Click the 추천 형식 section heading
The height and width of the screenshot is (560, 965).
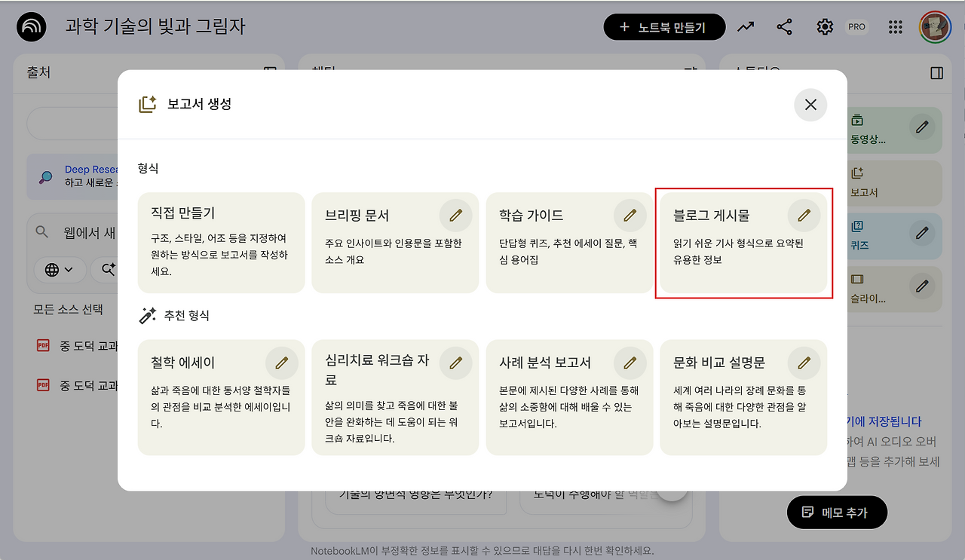pyautogui.click(x=187, y=315)
